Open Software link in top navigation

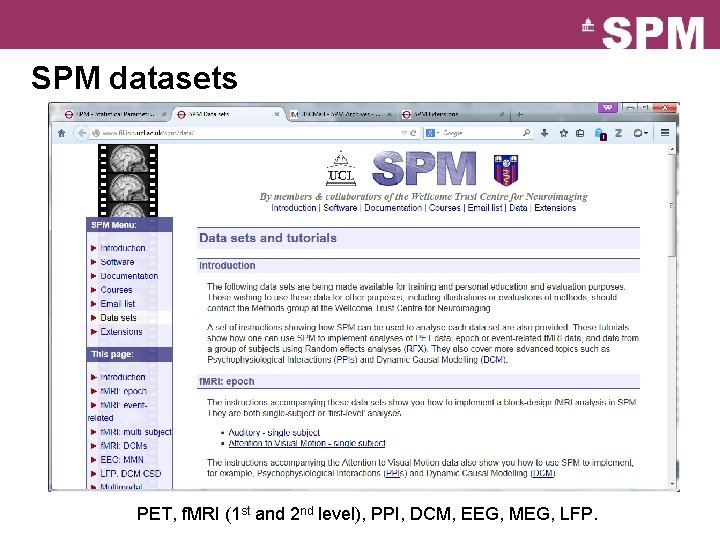(x=340, y=208)
